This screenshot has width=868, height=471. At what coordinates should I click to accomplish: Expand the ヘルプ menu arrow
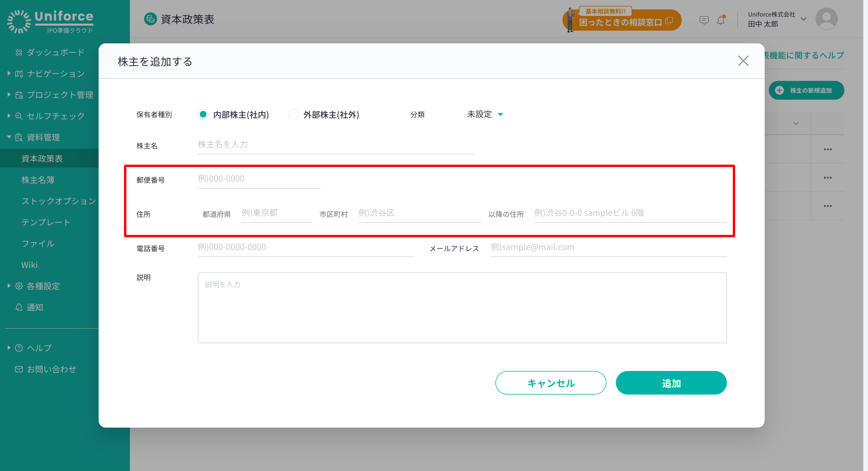9,348
